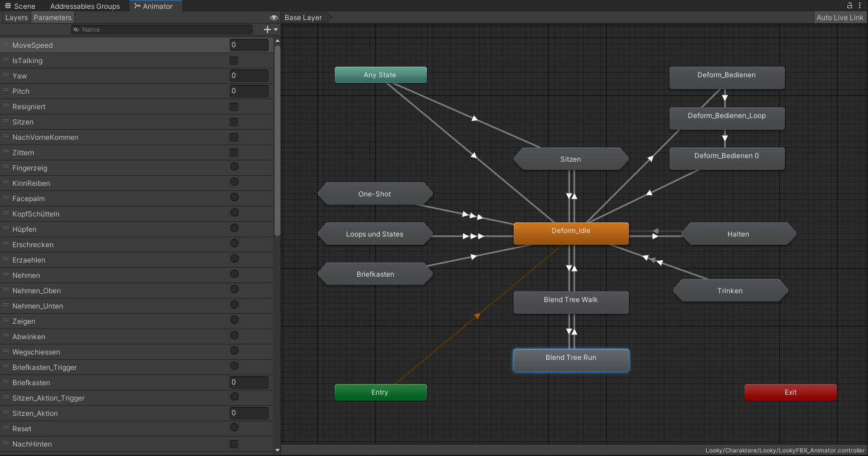
Task: Select the Loops und States sub-state machine
Action: pyautogui.click(x=375, y=234)
